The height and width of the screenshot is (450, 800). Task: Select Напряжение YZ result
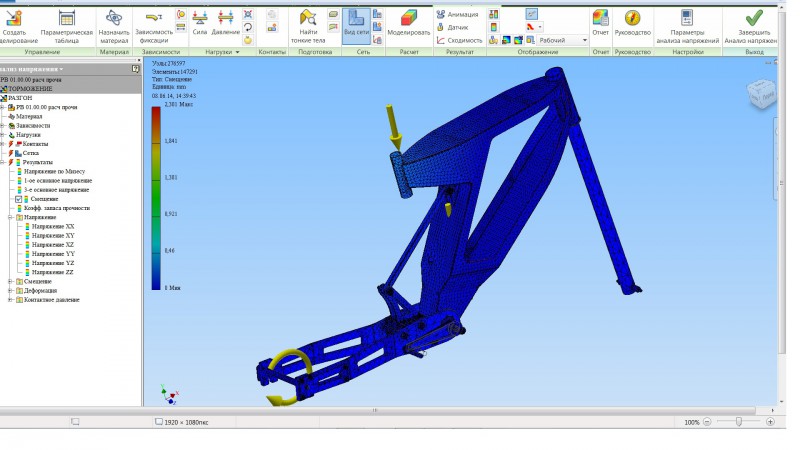53,263
